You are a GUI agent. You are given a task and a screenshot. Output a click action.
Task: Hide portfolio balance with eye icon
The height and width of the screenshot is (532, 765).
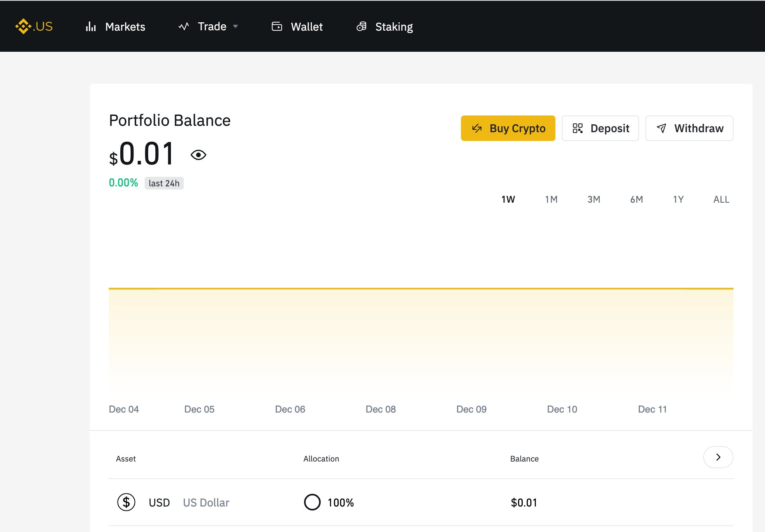tap(198, 155)
